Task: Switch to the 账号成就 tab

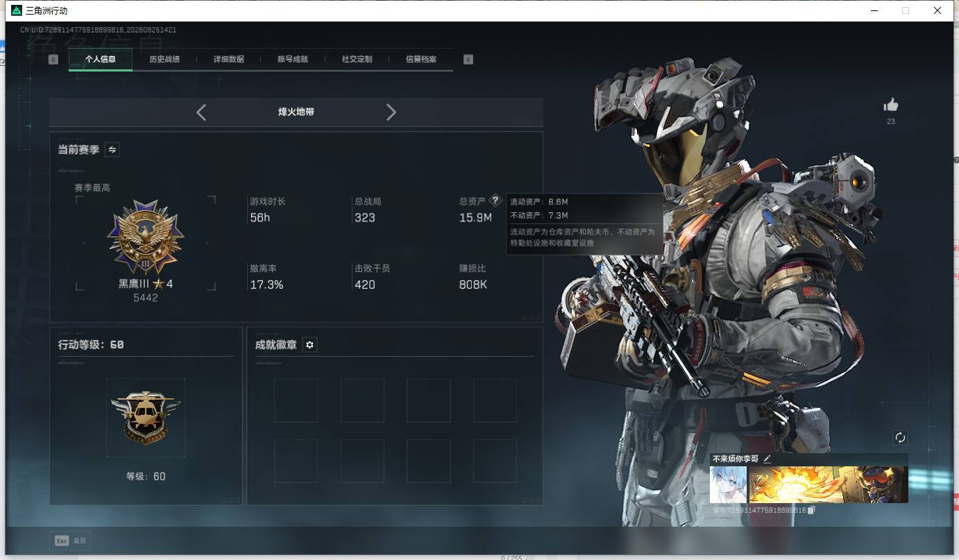Action: click(293, 60)
